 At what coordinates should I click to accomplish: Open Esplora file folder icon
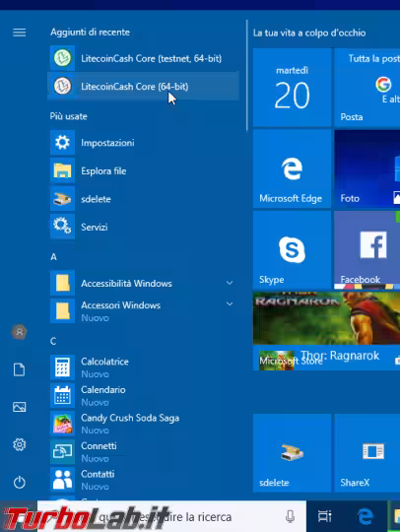pyautogui.click(x=62, y=170)
